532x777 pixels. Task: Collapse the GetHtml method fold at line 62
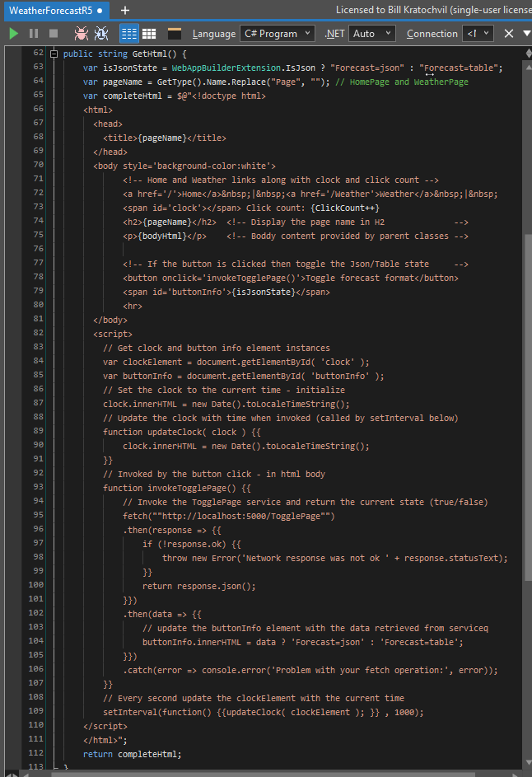[54, 54]
